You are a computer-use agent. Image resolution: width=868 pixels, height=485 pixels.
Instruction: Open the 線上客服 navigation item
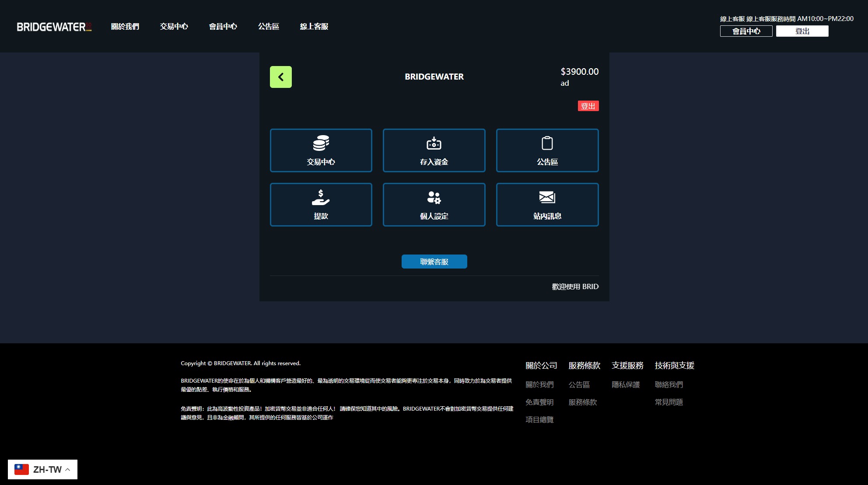click(x=313, y=26)
